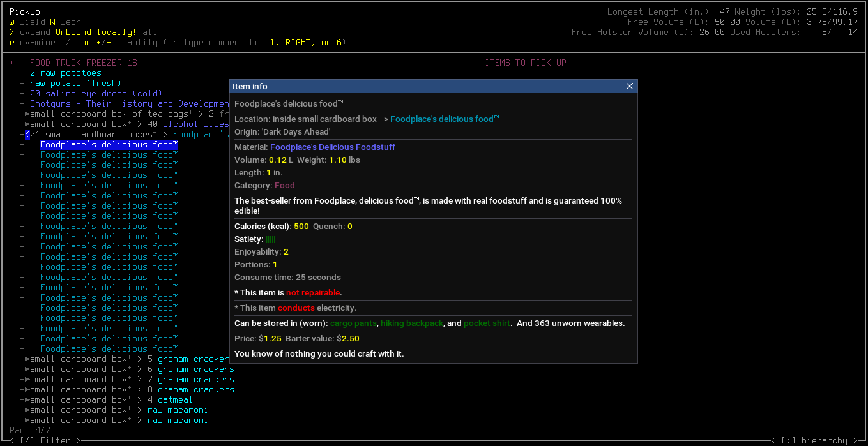Expand box with 5 graham crackers
The width and height of the screenshot is (868, 446).
pyautogui.click(x=26, y=359)
